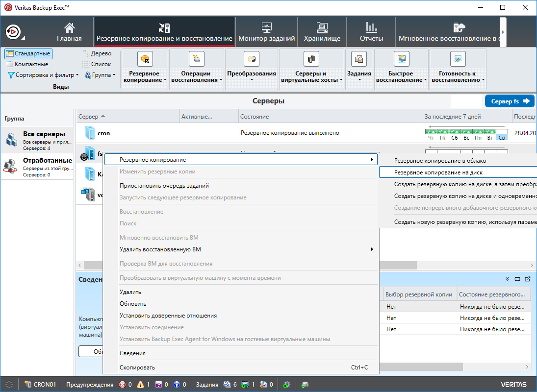
Task: Click the CRON01 server icon in status bar
Action: [x=28, y=385]
